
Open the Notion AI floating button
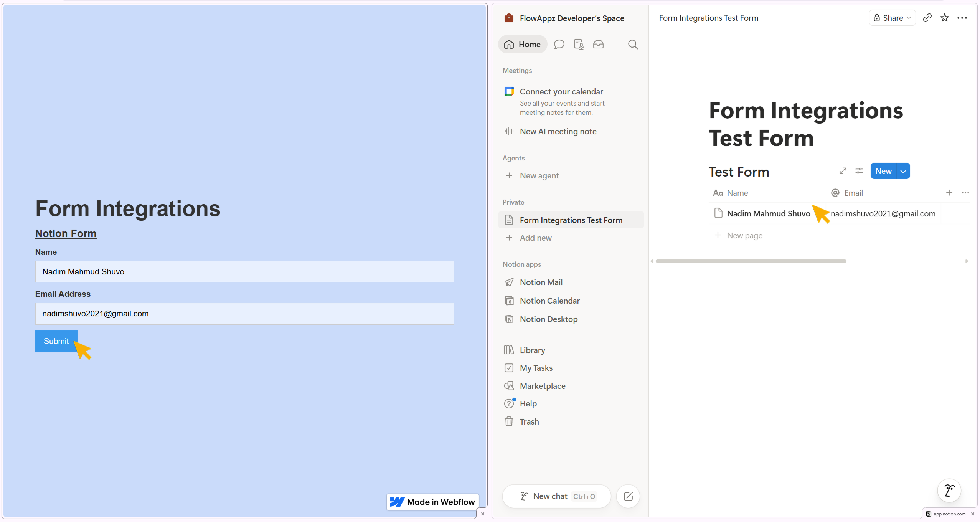tap(949, 491)
